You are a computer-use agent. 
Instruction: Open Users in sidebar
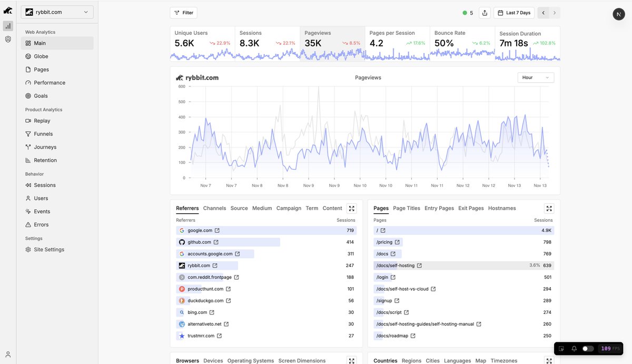click(x=57, y=198)
